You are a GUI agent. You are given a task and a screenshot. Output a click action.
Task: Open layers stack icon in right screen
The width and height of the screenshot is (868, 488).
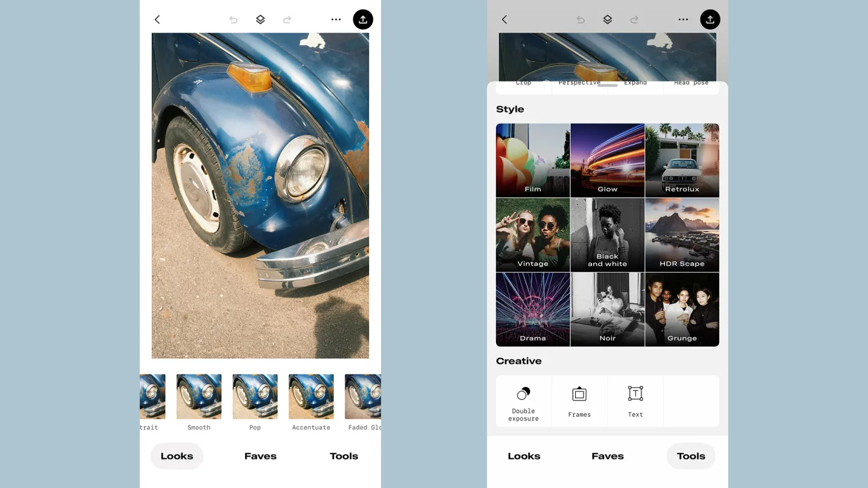pyautogui.click(x=608, y=19)
